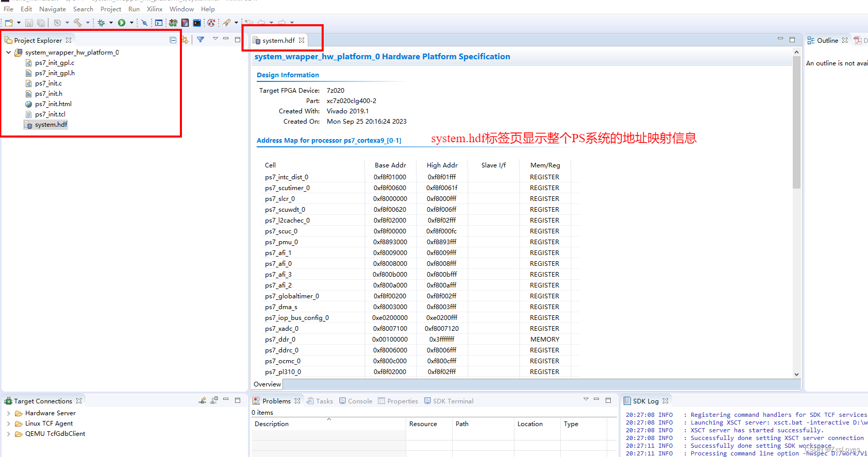Select ps7_init_gpl.c in Project Explorer
Viewport: 868px width, 457px height.
point(55,63)
